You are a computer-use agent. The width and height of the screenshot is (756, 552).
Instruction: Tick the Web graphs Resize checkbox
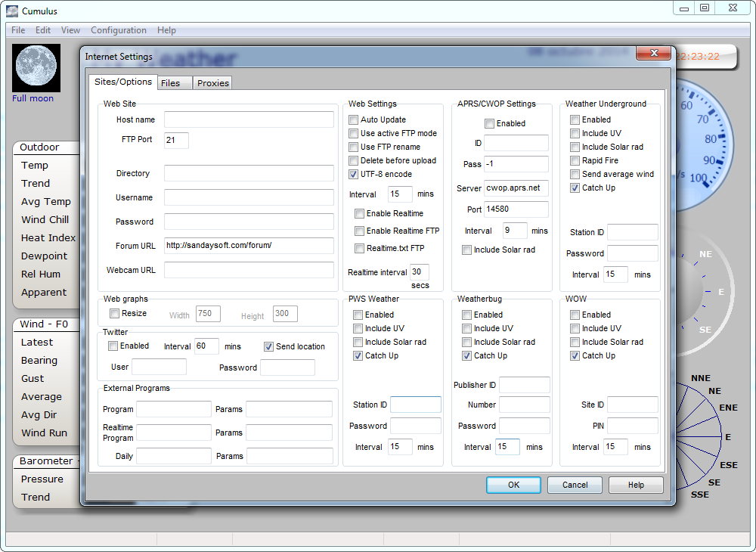pyautogui.click(x=115, y=314)
